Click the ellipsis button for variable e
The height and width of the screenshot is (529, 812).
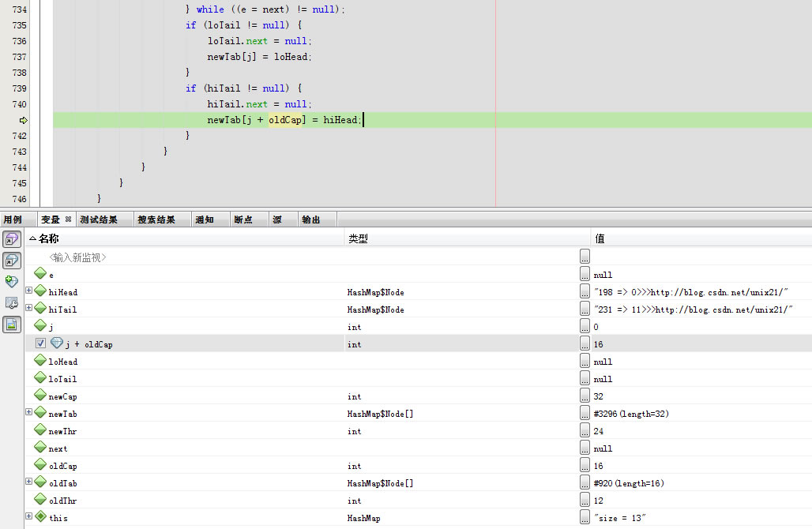coord(585,273)
